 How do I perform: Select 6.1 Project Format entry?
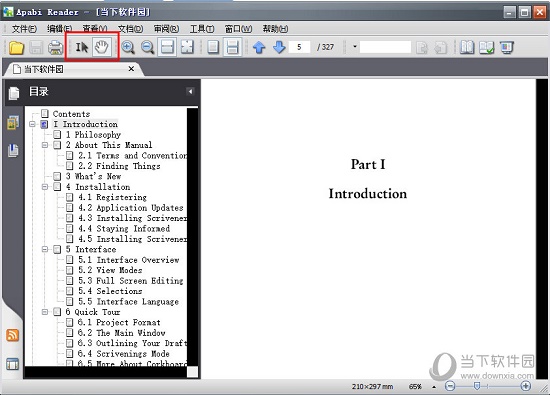(x=119, y=322)
